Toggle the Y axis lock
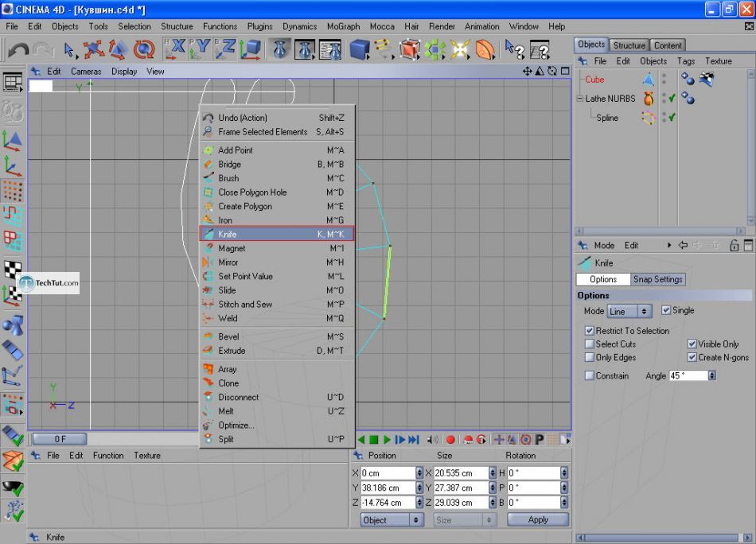The height and width of the screenshot is (544, 756). point(200,49)
